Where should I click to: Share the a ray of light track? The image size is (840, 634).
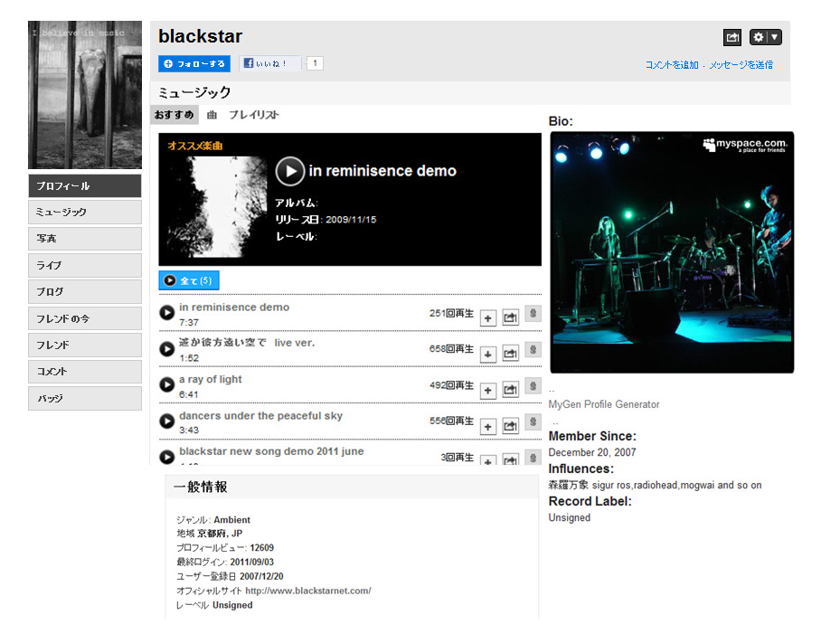[x=511, y=391]
